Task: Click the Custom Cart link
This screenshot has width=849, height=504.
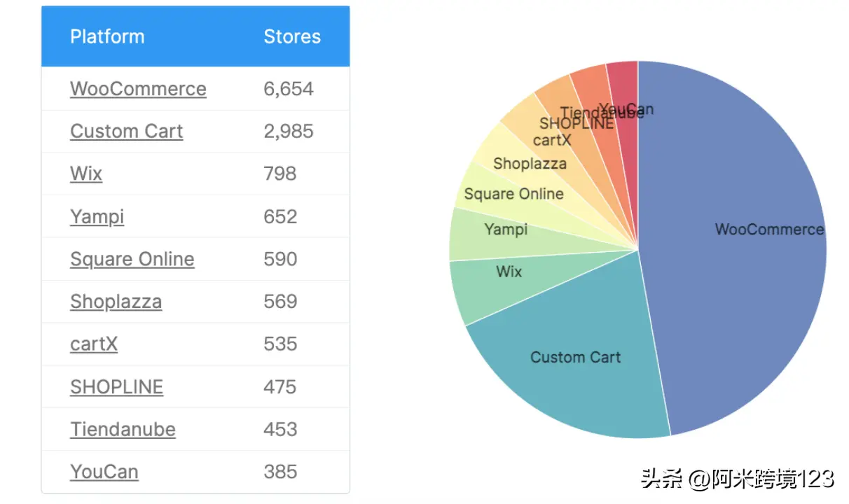Action: pos(126,132)
